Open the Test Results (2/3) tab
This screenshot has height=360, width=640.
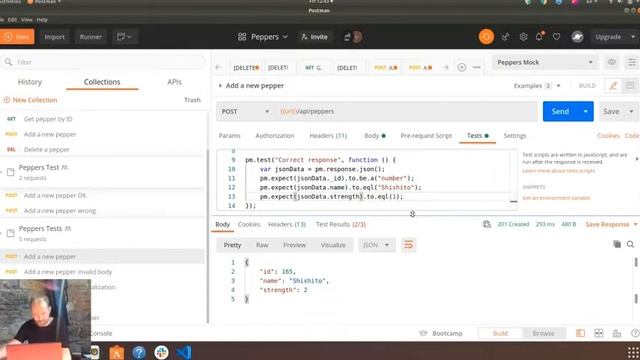(x=340, y=224)
